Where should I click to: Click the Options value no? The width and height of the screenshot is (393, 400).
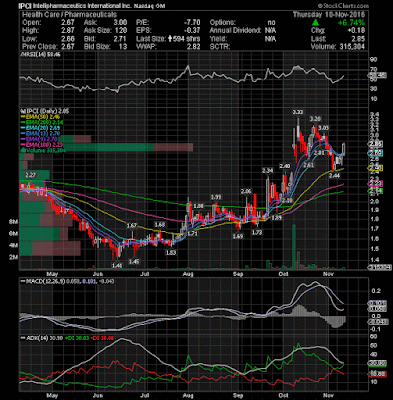coord(271,23)
